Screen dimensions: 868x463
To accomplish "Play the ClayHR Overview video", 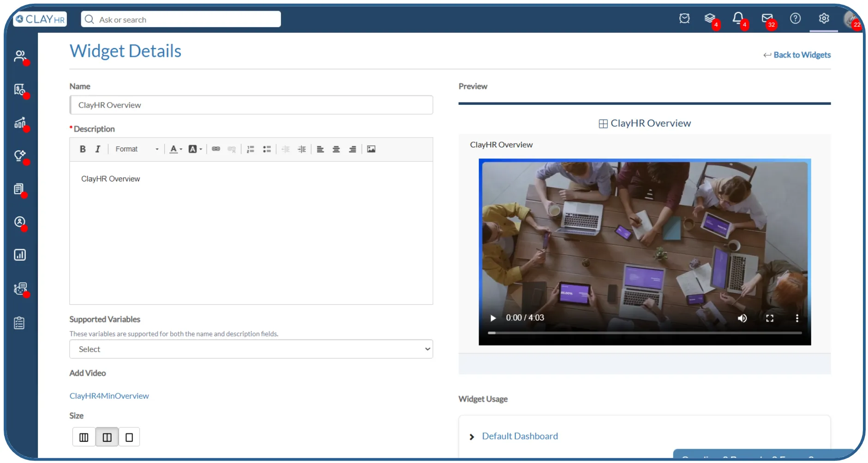I will (x=493, y=318).
